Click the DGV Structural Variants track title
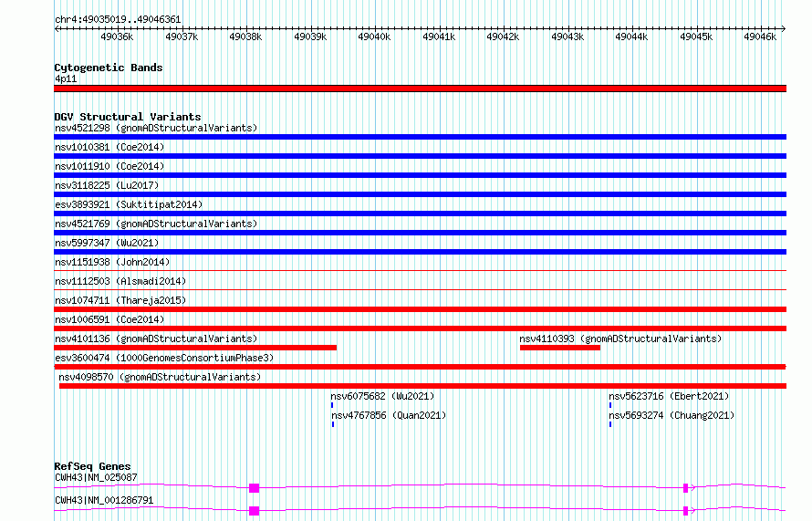The image size is (812, 521). point(128,117)
